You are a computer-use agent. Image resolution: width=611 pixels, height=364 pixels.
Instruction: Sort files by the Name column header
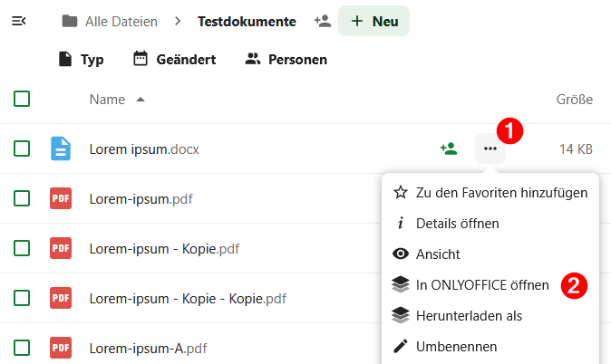(x=107, y=99)
